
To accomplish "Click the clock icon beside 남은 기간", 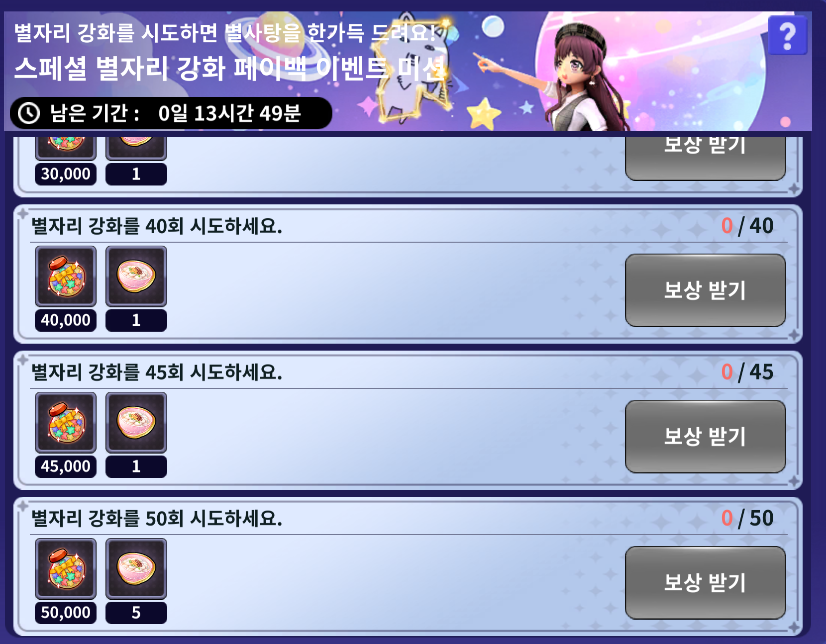I will 29,113.
